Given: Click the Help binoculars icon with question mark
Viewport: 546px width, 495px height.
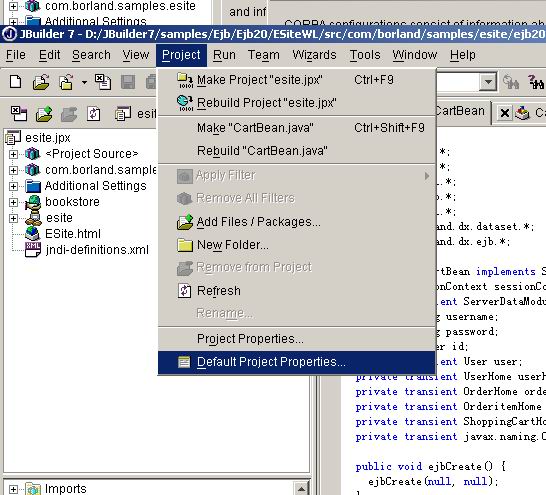Looking at the screenshot, I should point(536,82).
